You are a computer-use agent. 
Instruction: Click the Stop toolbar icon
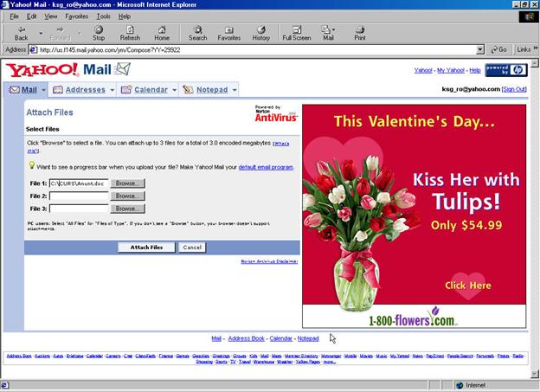pyautogui.click(x=99, y=34)
